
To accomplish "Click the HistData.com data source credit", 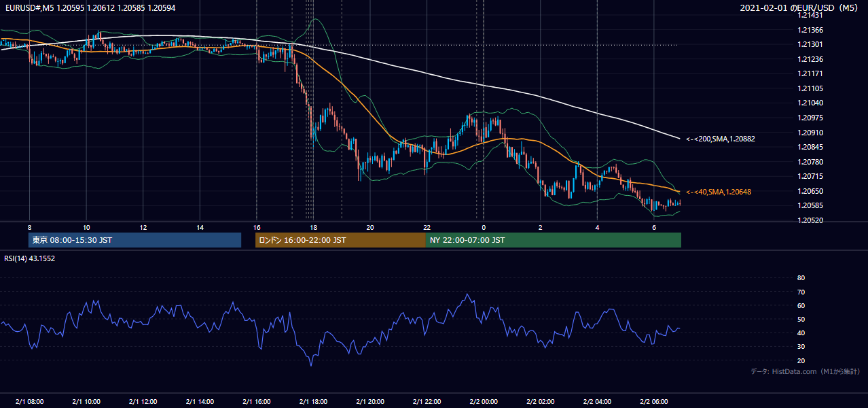I will click(806, 371).
